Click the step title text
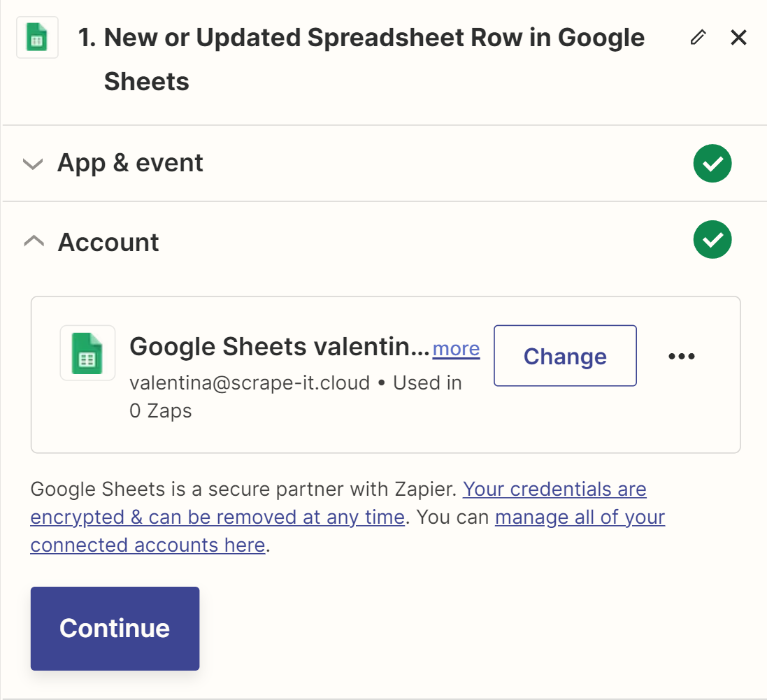767x700 pixels. coord(361,59)
